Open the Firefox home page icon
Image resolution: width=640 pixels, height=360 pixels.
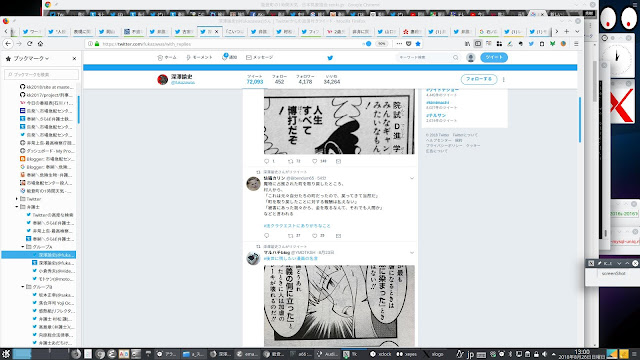[40, 44]
